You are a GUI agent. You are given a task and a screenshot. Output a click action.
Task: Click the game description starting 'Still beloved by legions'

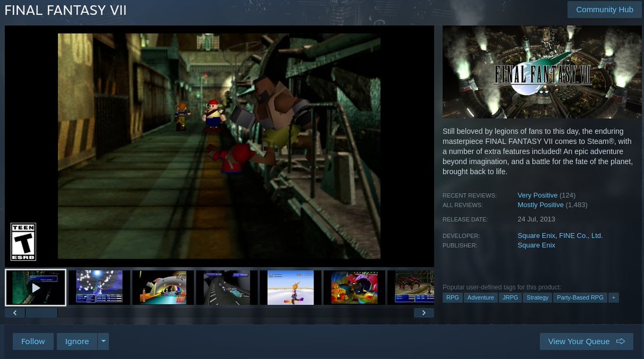538,152
